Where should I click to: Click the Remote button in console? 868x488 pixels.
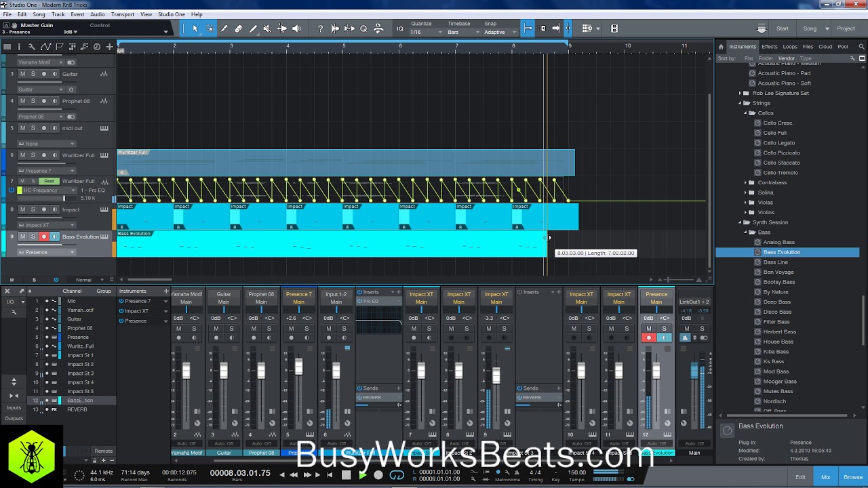(x=104, y=451)
